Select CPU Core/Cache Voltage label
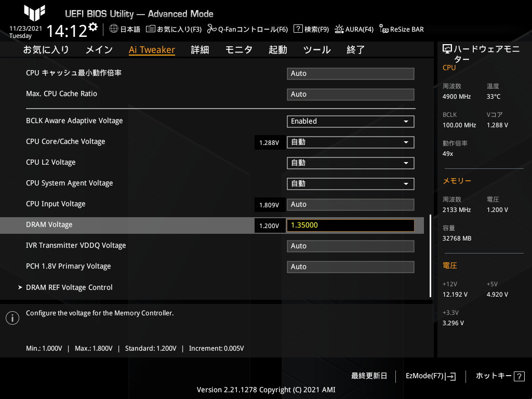The height and width of the screenshot is (399, 532). (65, 142)
